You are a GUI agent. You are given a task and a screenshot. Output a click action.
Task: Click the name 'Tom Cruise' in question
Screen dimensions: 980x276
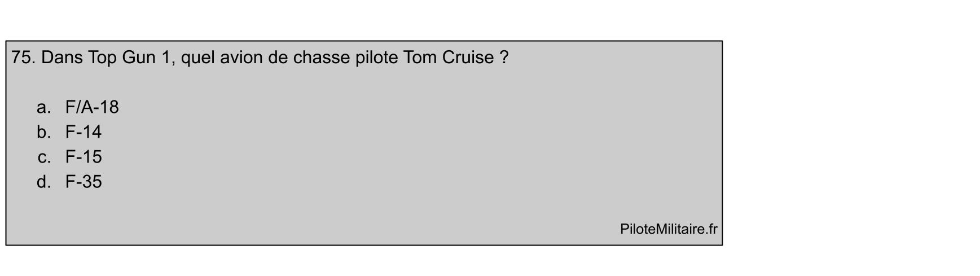[x=449, y=58]
